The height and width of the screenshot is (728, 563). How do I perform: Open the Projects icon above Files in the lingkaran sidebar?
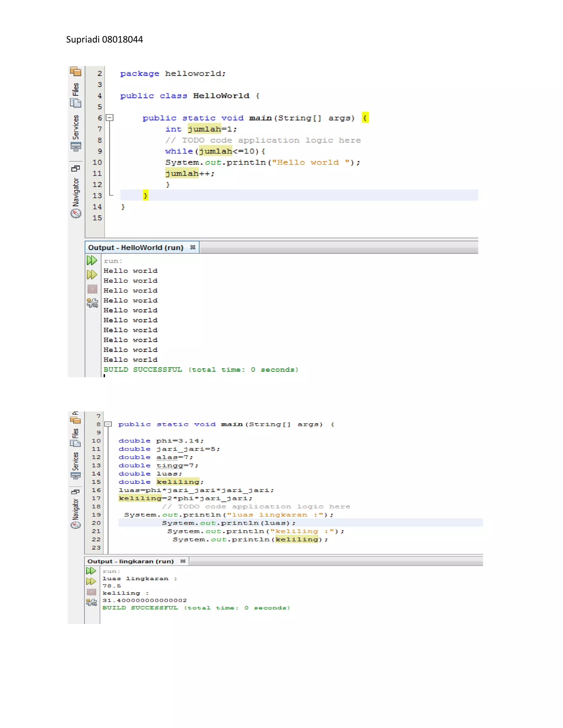pos(75,420)
